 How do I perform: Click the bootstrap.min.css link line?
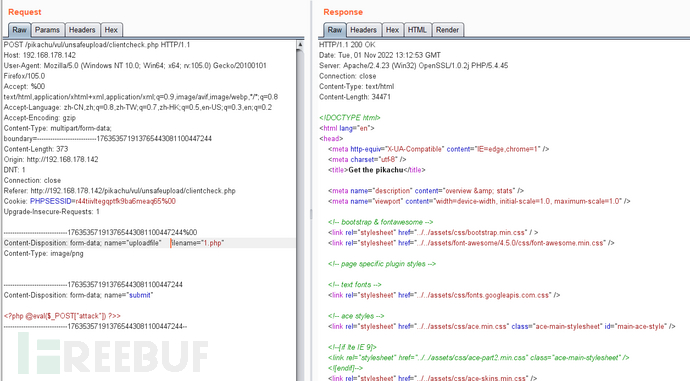tap(433, 232)
